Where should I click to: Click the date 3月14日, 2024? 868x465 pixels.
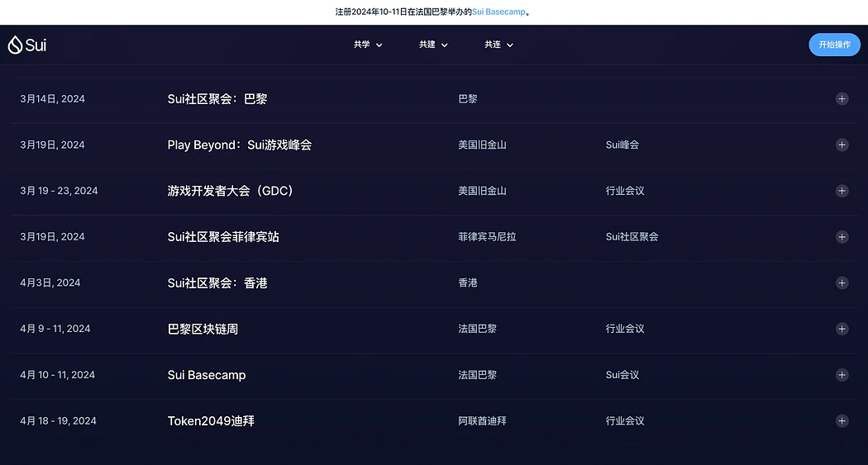pyautogui.click(x=53, y=99)
